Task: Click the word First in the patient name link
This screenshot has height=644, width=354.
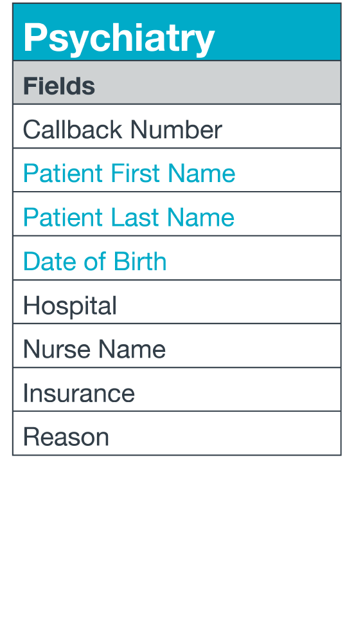Action: coord(136,173)
